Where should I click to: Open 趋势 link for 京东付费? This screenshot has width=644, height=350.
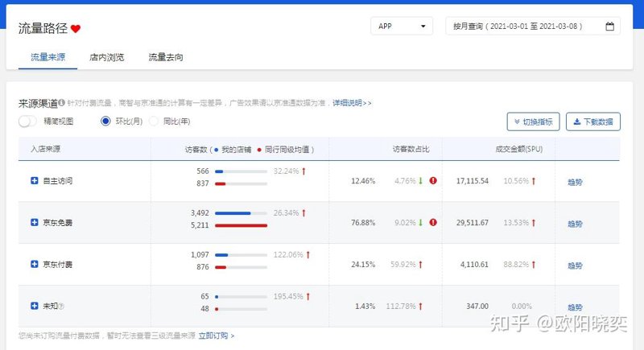pyautogui.click(x=575, y=266)
